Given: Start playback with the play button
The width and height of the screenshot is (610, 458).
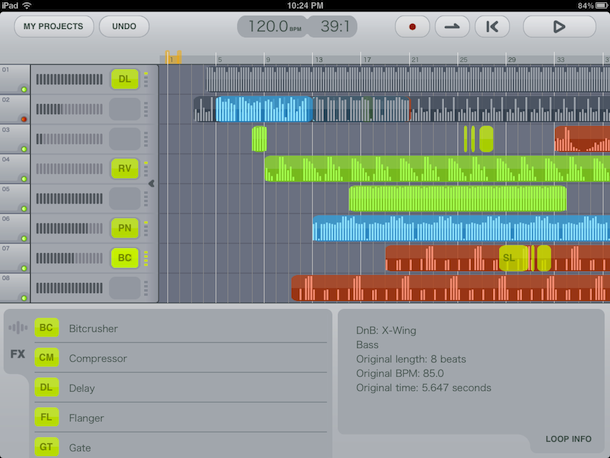Looking at the screenshot, I should point(558,27).
